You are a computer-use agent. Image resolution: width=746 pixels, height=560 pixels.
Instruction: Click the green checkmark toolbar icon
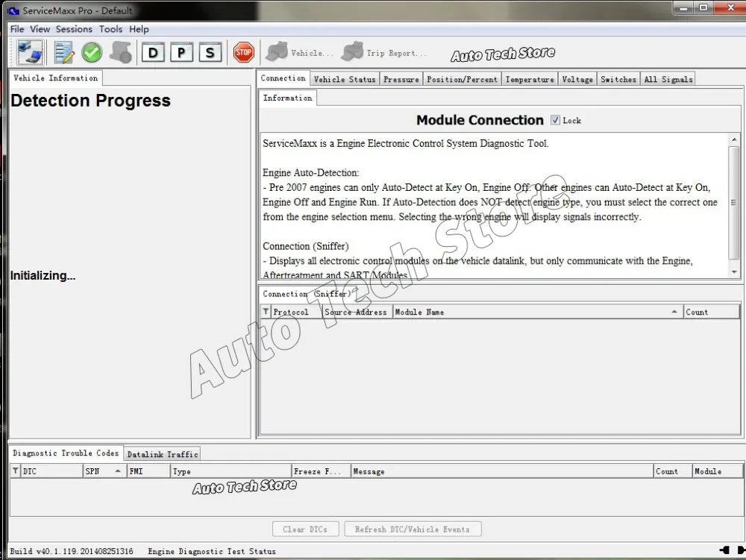[91, 52]
